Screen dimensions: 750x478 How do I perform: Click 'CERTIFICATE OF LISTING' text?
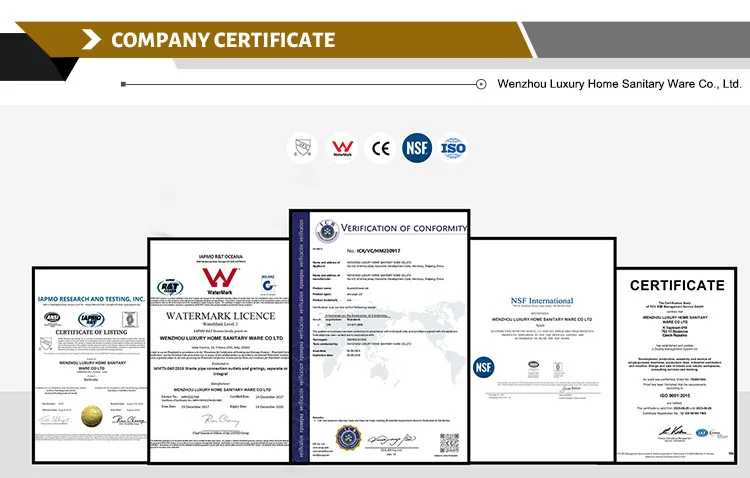91,332
